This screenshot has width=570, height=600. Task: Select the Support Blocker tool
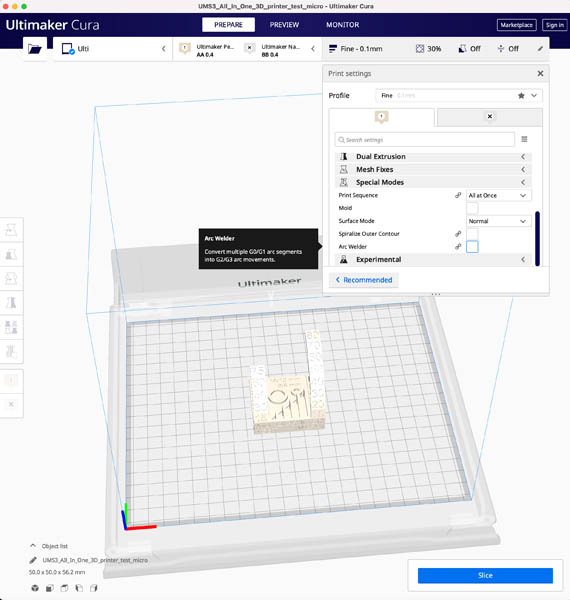(11, 352)
